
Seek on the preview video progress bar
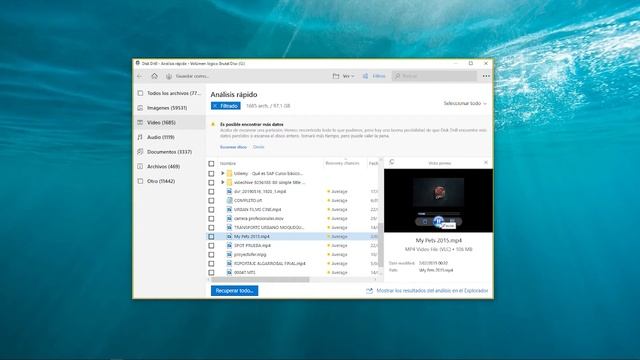click(438, 213)
